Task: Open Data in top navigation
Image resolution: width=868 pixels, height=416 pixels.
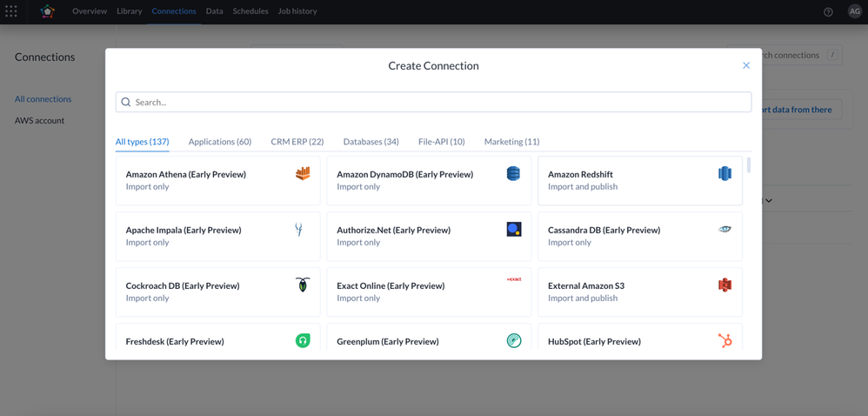Action: [214, 11]
